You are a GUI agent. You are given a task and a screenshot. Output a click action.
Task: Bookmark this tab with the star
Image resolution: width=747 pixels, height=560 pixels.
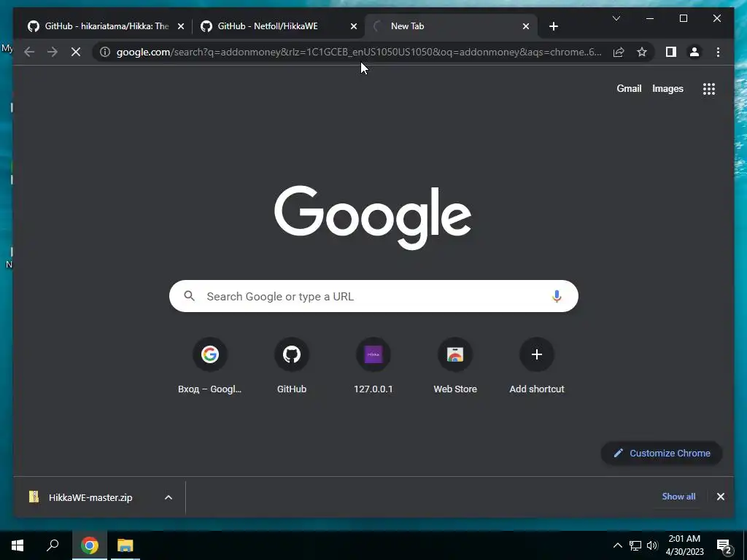click(642, 52)
